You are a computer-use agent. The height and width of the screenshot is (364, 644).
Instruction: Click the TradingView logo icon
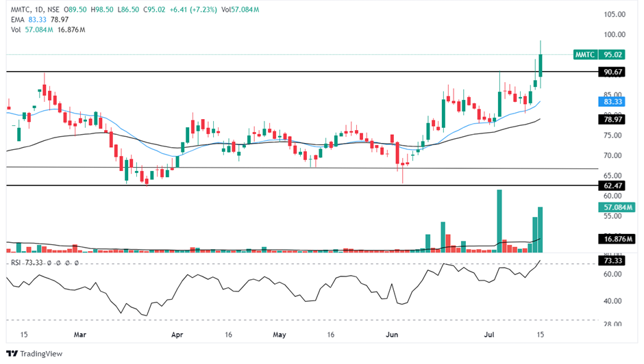(x=12, y=353)
